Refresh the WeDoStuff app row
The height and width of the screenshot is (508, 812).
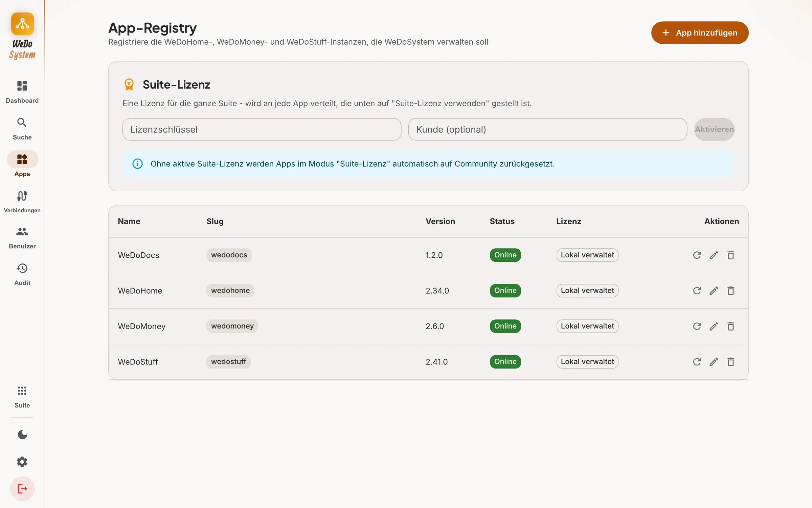coord(697,362)
